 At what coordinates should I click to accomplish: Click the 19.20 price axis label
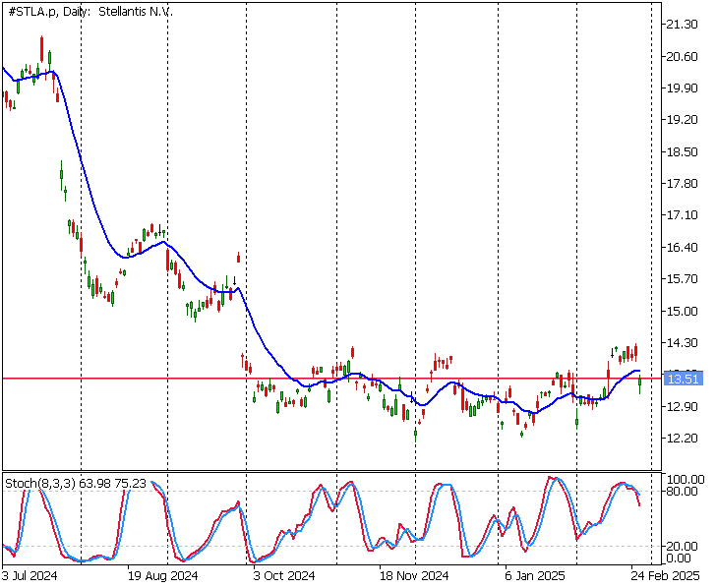point(683,120)
